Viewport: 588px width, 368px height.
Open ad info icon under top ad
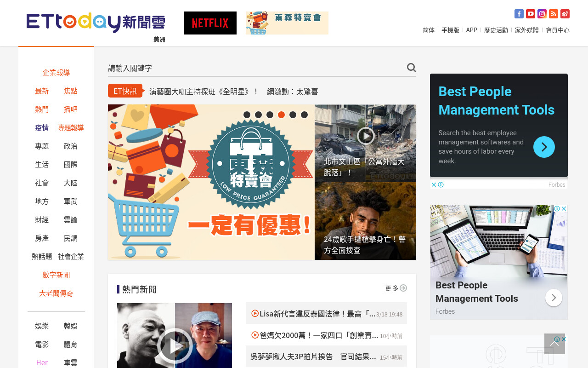click(x=441, y=184)
